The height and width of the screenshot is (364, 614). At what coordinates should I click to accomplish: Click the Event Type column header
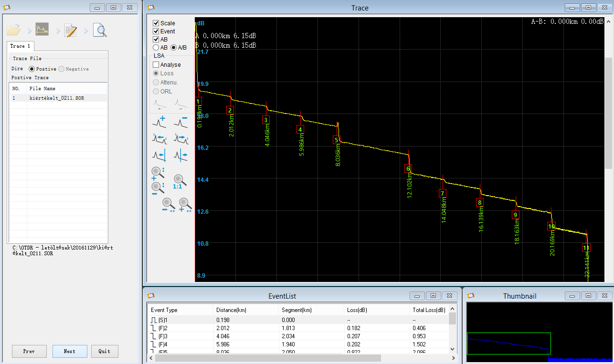(180, 310)
